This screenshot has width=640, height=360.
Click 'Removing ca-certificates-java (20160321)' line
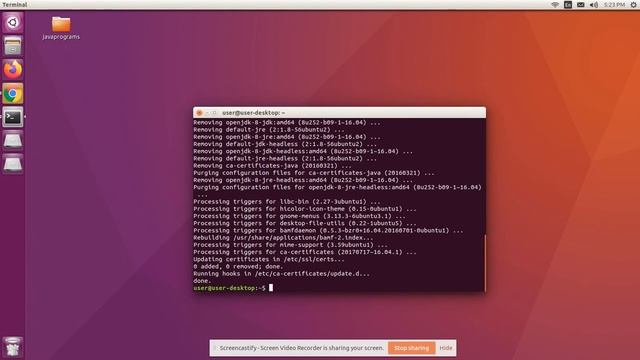coord(272,166)
